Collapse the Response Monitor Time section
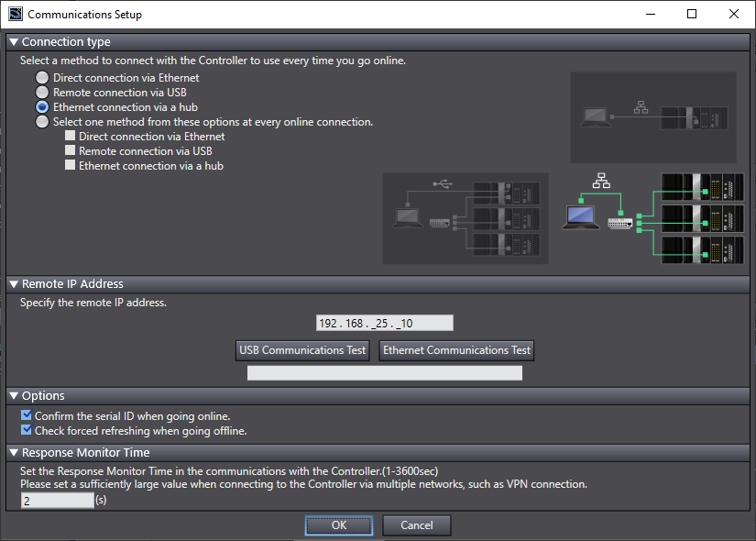 pyautogui.click(x=14, y=452)
